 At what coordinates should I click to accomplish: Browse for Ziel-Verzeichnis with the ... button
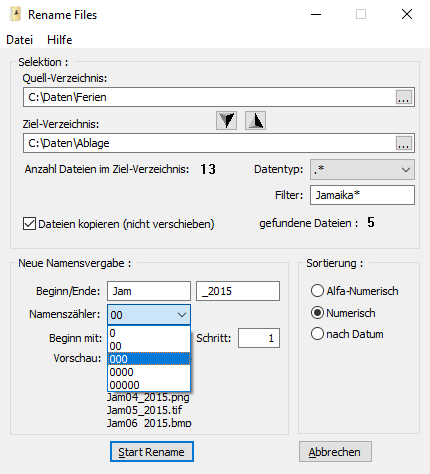click(x=404, y=143)
